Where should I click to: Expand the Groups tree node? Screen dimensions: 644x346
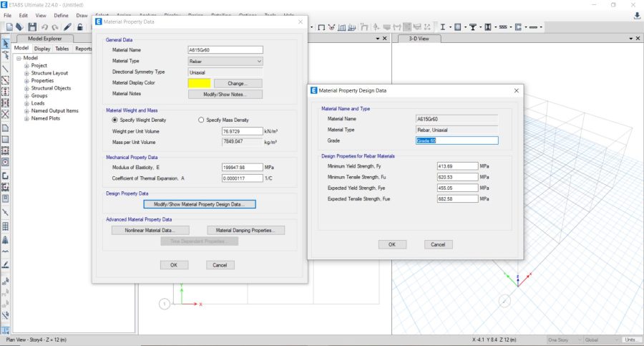pyautogui.click(x=26, y=96)
